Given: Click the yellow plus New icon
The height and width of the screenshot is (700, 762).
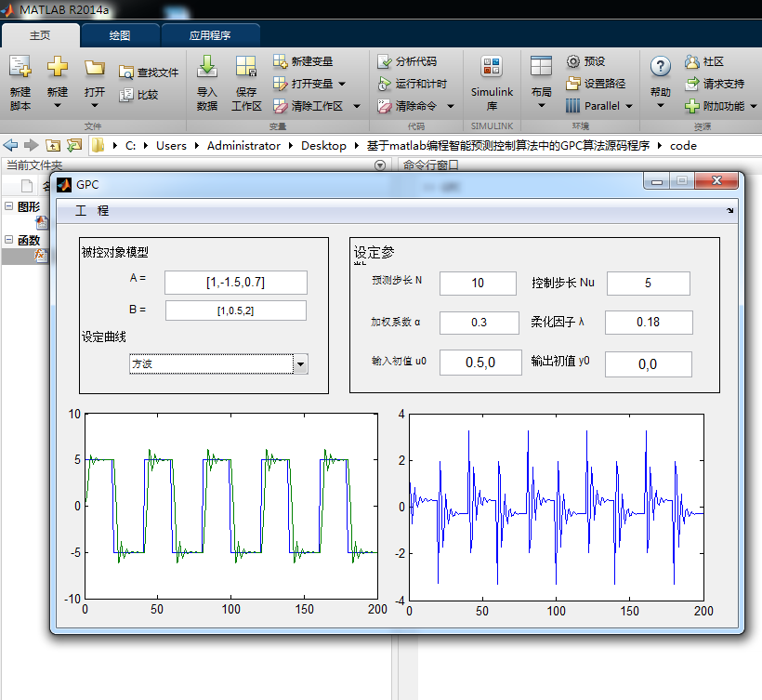Looking at the screenshot, I should point(58,66).
